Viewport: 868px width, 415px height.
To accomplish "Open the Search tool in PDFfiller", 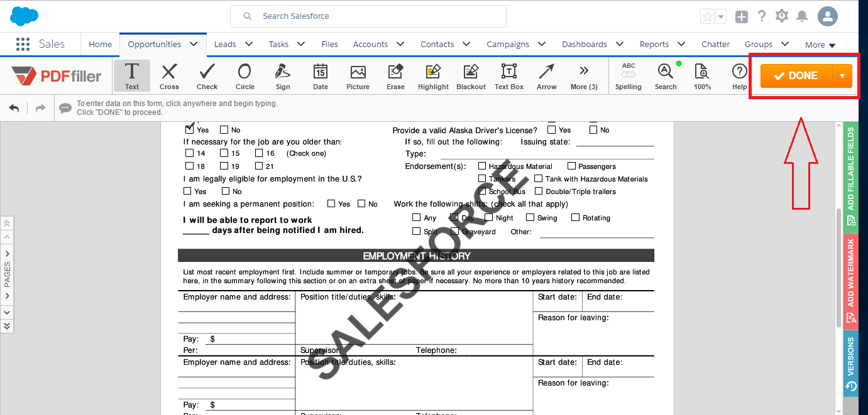I will pyautogui.click(x=666, y=76).
